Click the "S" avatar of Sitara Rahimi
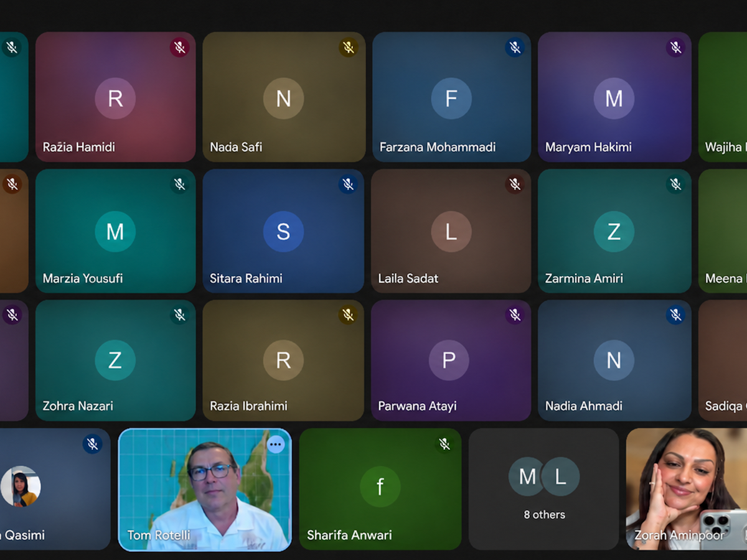The height and width of the screenshot is (560, 747). (x=283, y=231)
